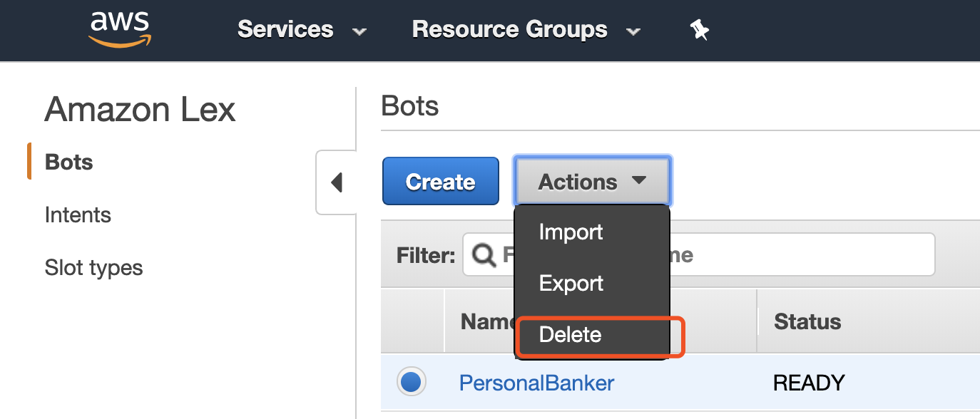This screenshot has height=419, width=980.
Task: Expand the Resource Groups menu
Action: tap(526, 30)
